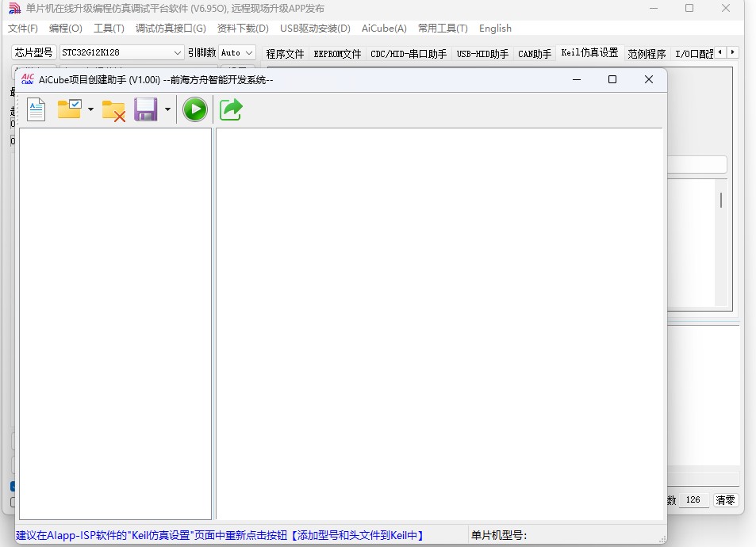
Task: Open the 编程(O) menu
Action: point(66,29)
